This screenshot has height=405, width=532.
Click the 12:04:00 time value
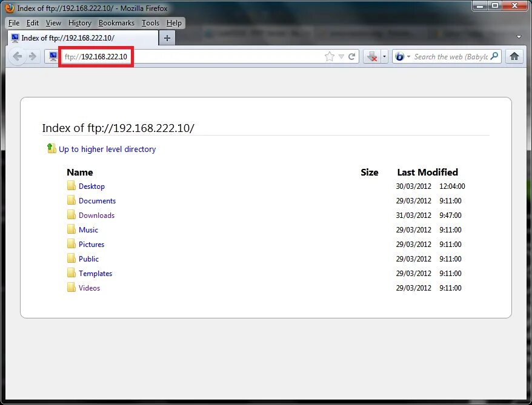click(x=452, y=186)
